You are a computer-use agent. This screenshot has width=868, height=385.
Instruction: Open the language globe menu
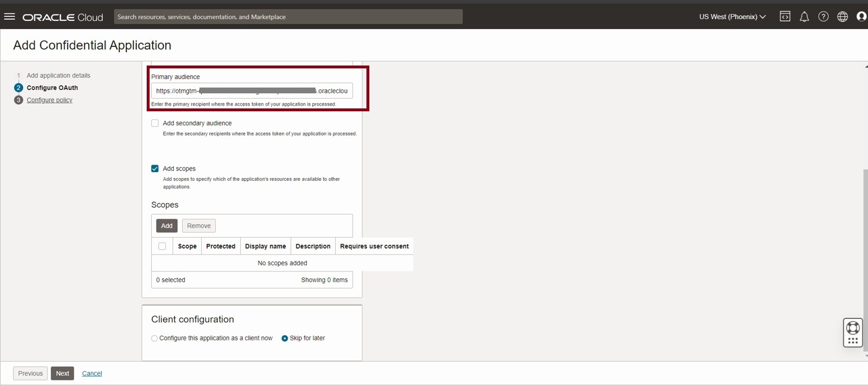click(842, 17)
